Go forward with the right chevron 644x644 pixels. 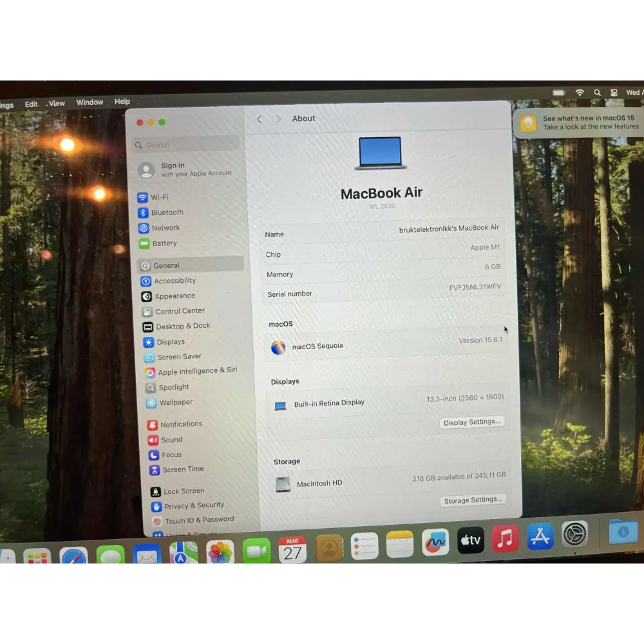pos(278,118)
